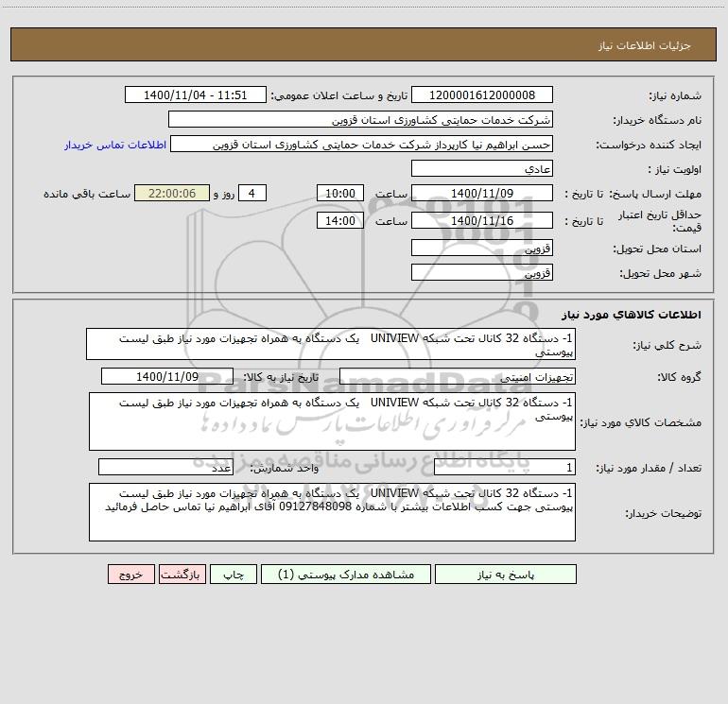Click the request creator field حسن ابراهیم نیا
The height and width of the screenshot is (704, 728).
coord(362,145)
